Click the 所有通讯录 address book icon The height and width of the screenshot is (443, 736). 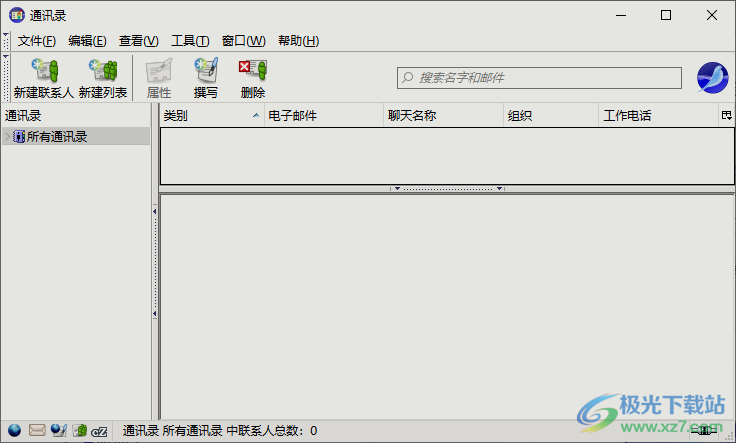coord(19,137)
